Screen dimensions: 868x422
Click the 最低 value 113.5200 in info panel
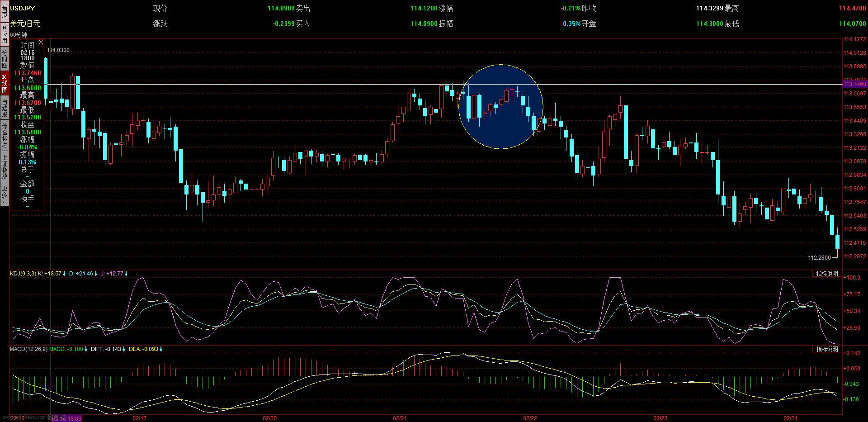click(x=27, y=118)
